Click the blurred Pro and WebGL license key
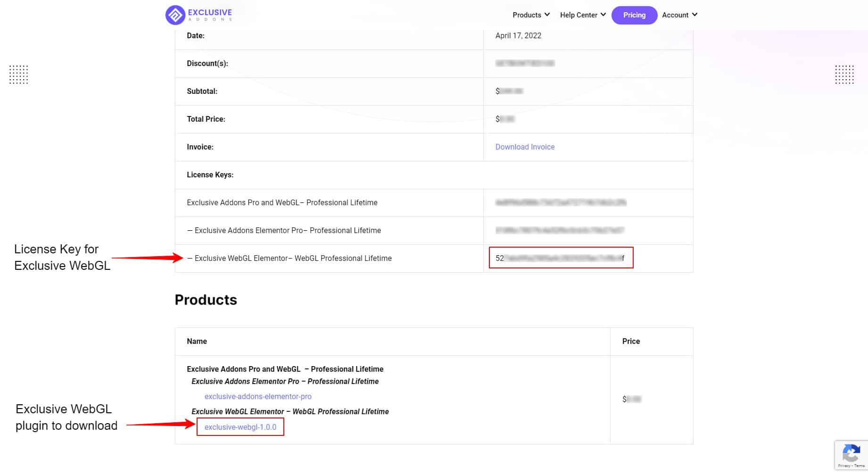The height and width of the screenshot is (476, 868). 561,202
